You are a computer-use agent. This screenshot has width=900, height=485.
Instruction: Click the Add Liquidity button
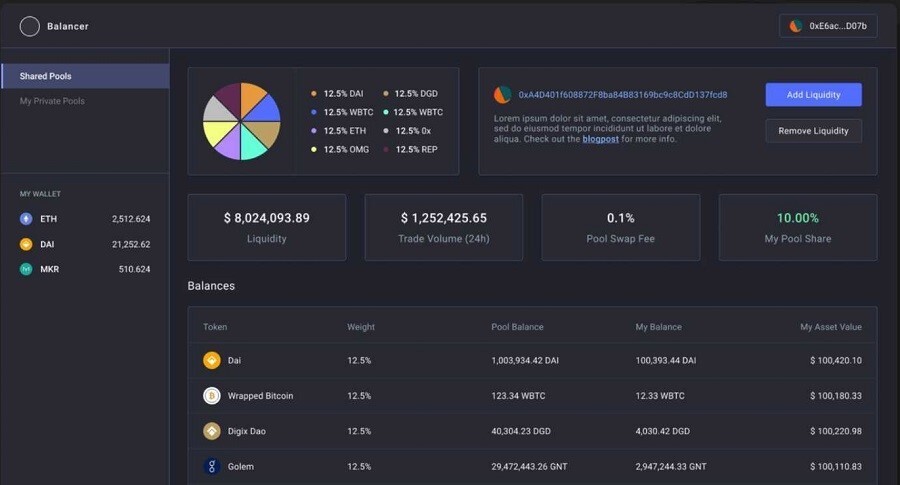click(813, 95)
